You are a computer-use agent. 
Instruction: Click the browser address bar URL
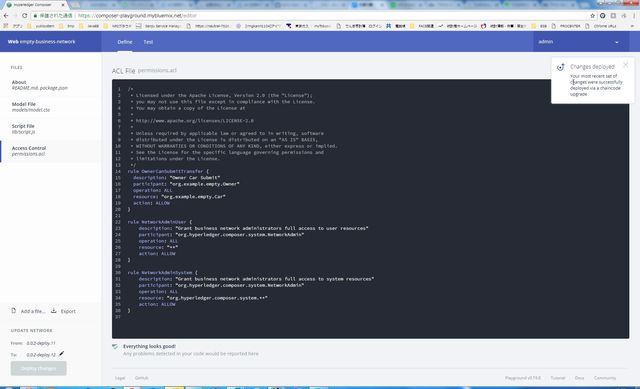pyautogui.click(x=138, y=16)
